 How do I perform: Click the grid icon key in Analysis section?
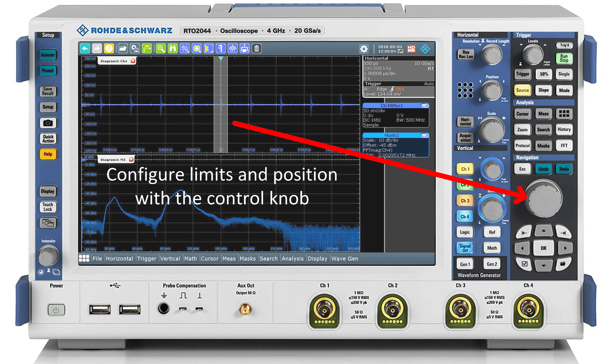point(564,114)
